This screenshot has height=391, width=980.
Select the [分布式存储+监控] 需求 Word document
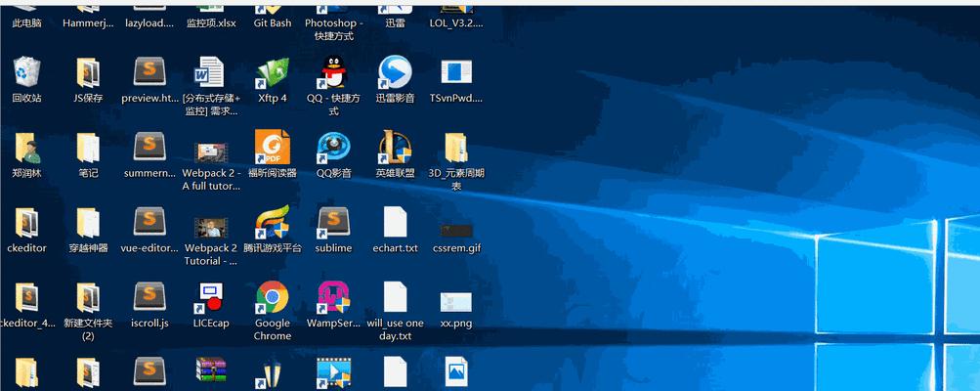point(210,72)
